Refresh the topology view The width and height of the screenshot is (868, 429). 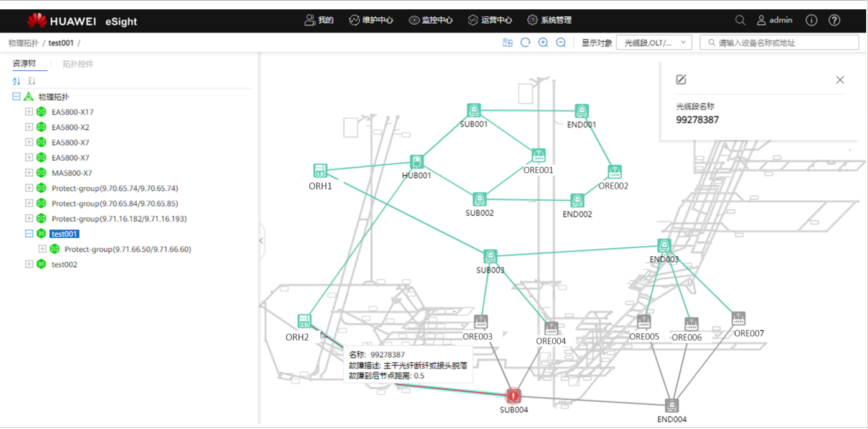525,43
